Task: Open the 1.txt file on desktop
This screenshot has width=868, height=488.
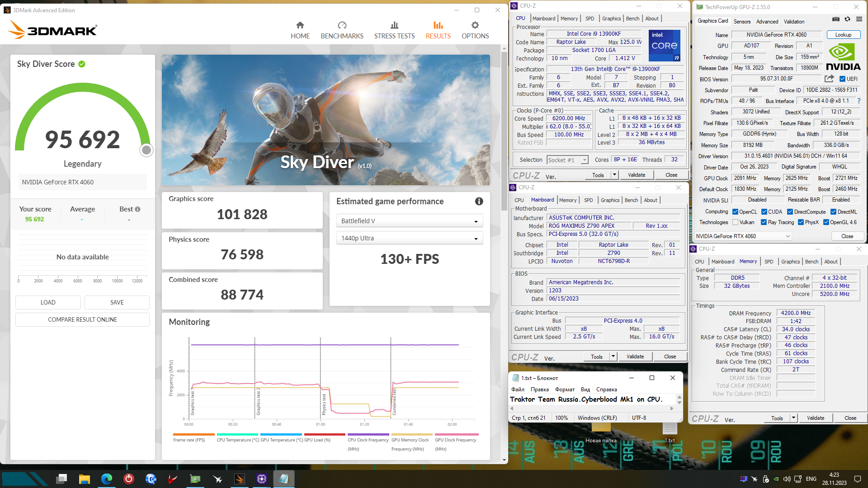Action: coord(670,433)
